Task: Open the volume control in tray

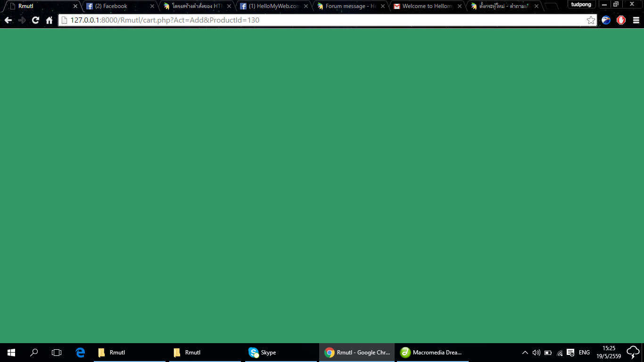Action: (x=537, y=353)
